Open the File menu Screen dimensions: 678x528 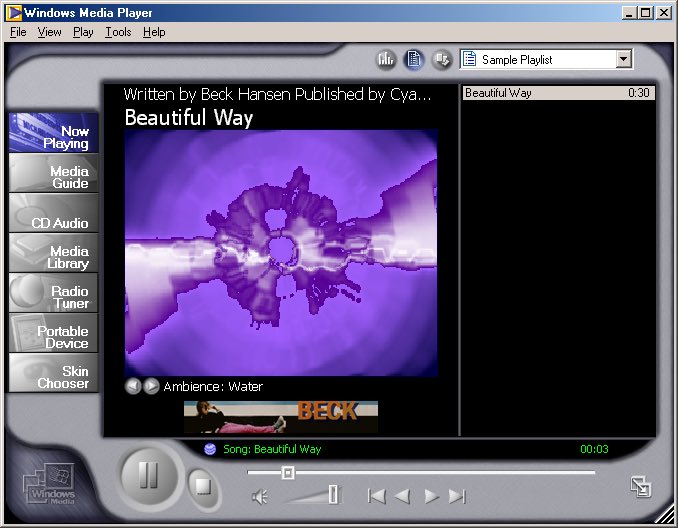click(x=18, y=32)
